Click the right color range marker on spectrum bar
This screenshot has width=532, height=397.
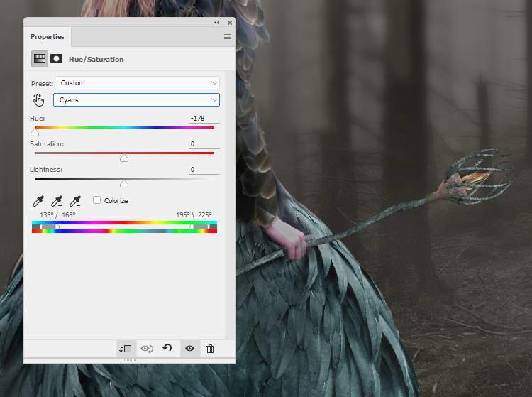coord(200,227)
